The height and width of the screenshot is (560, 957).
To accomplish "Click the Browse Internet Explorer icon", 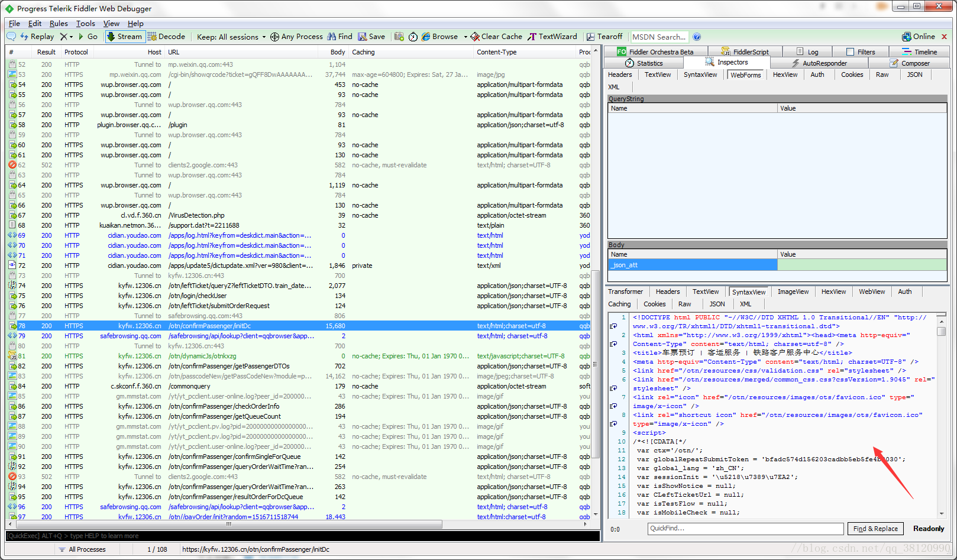I will pyautogui.click(x=426, y=37).
